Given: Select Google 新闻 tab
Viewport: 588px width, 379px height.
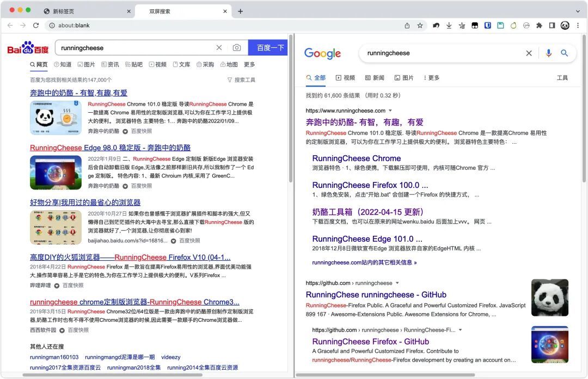Looking at the screenshot, I should click(x=375, y=78).
